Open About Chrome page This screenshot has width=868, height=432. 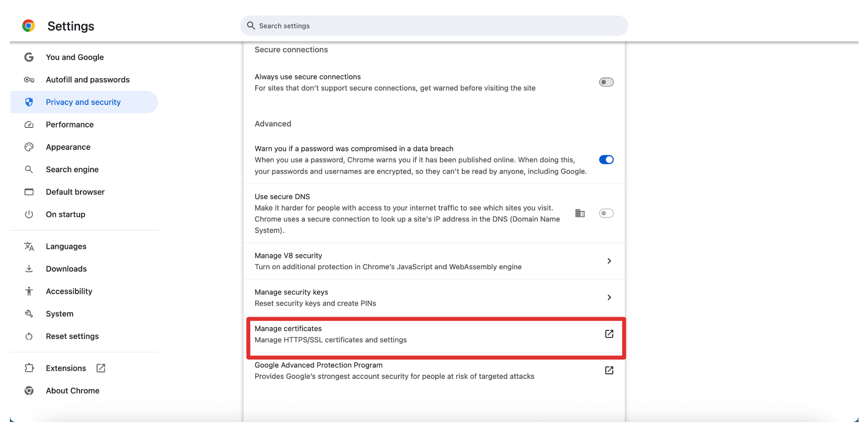coord(73,391)
